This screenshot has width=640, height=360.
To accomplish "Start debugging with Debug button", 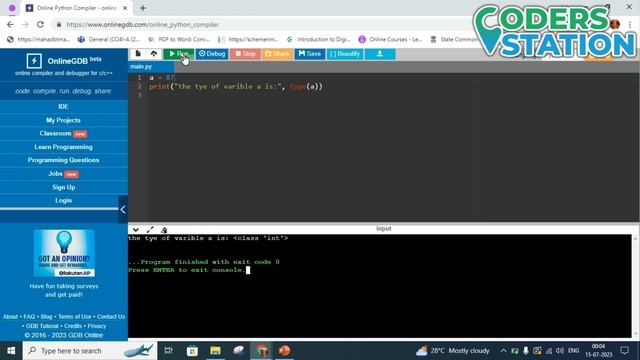I will click(x=212, y=54).
